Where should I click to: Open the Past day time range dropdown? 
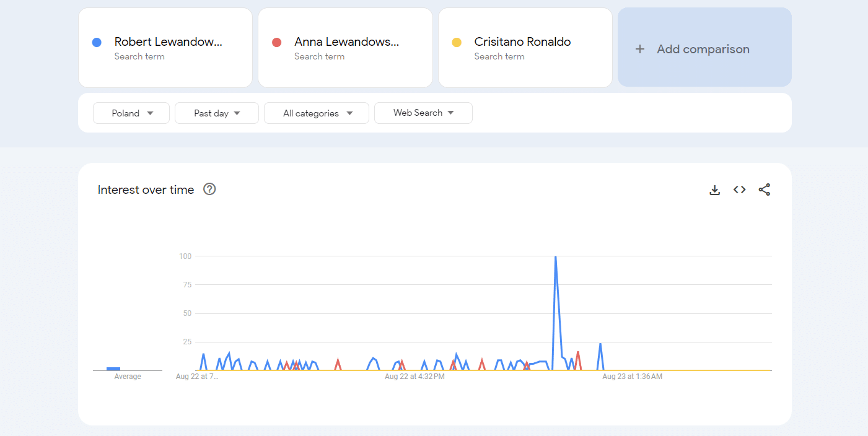tap(217, 113)
